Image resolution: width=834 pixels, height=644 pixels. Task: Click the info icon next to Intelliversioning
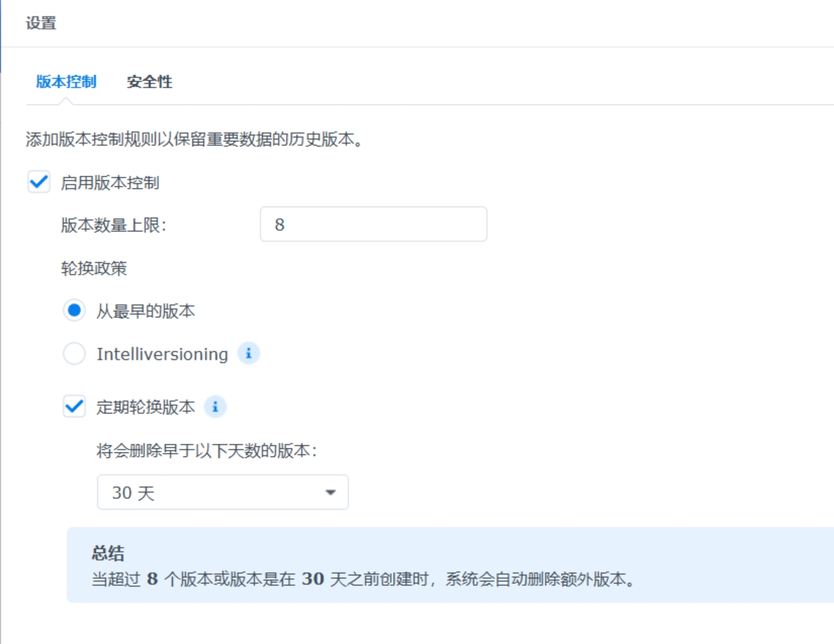[249, 353]
